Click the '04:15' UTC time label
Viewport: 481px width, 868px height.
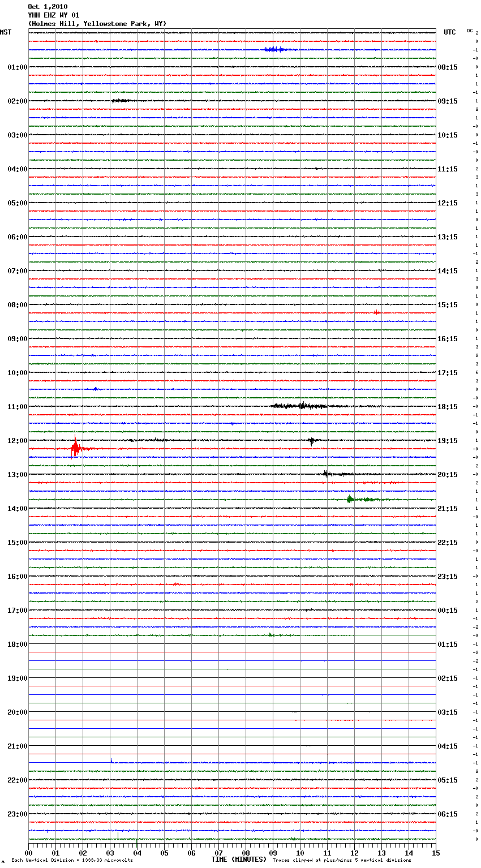pyautogui.click(x=448, y=746)
